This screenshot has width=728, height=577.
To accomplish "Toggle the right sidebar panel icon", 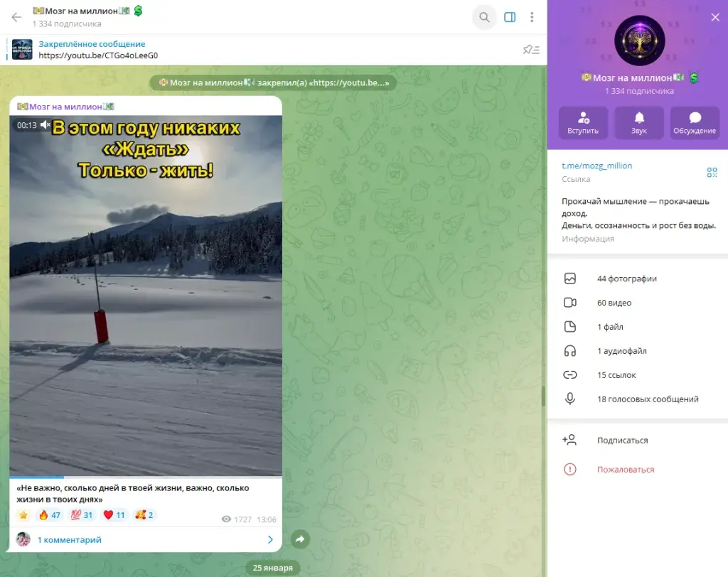I will 510,17.
